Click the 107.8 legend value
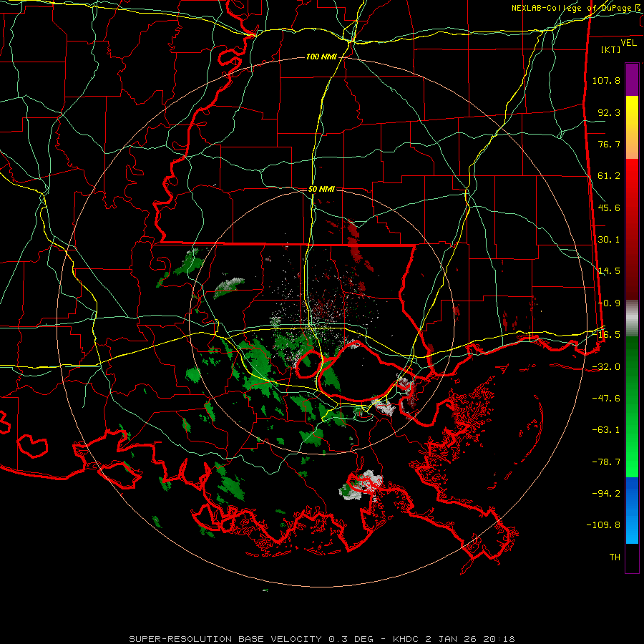The image size is (644, 644). (606, 80)
